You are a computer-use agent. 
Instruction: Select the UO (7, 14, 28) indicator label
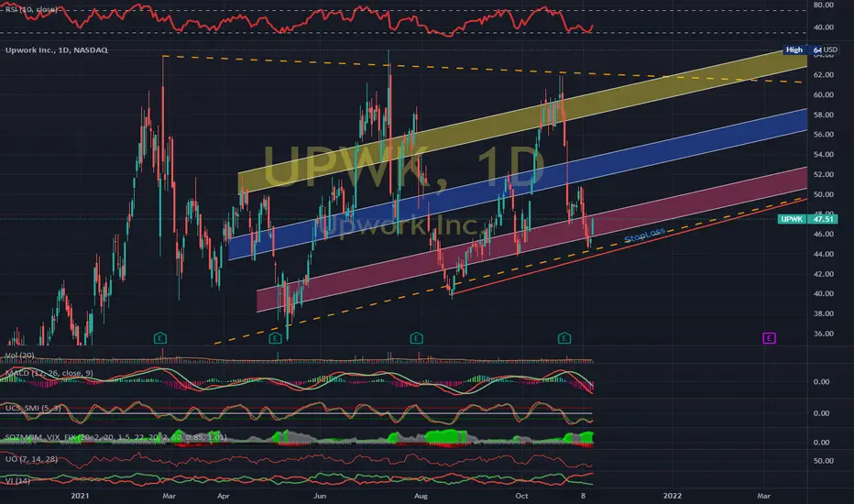pos(31,459)
